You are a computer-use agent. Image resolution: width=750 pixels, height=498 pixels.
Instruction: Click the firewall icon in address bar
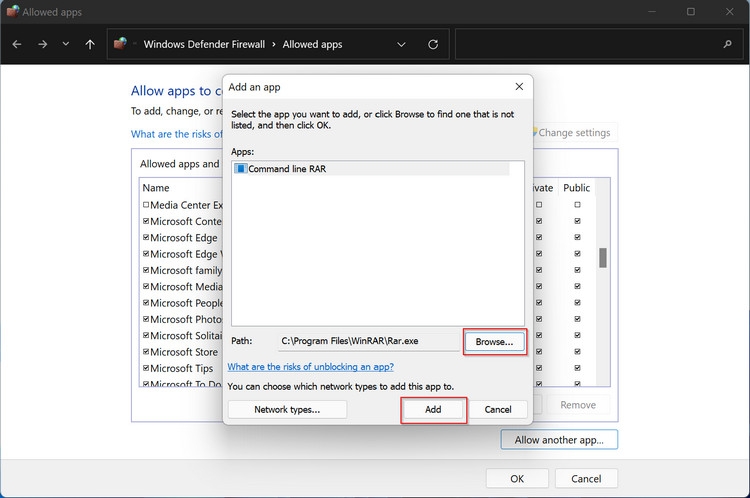click(120, 44)
